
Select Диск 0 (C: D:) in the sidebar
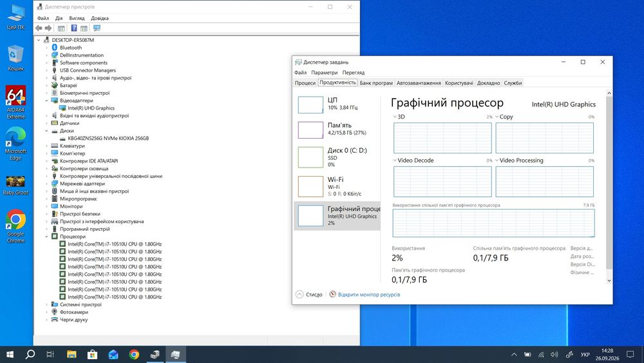point(337,157)
